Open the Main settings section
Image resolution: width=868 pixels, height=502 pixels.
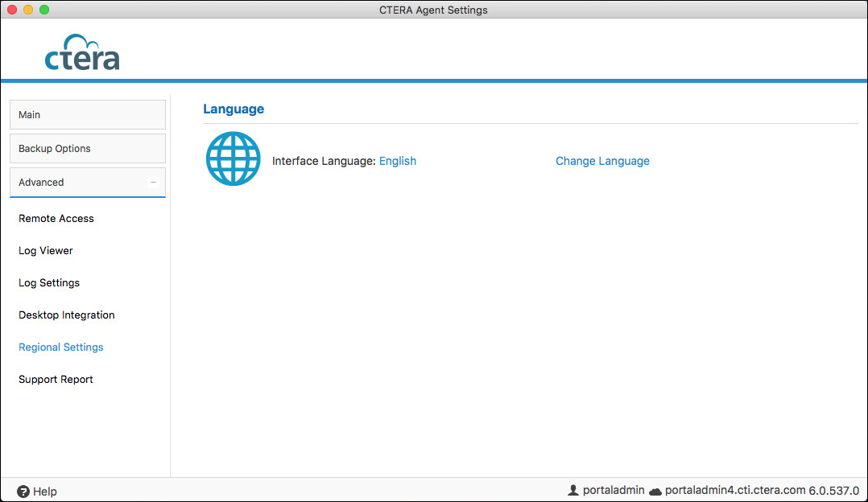(x=87, y=115)
